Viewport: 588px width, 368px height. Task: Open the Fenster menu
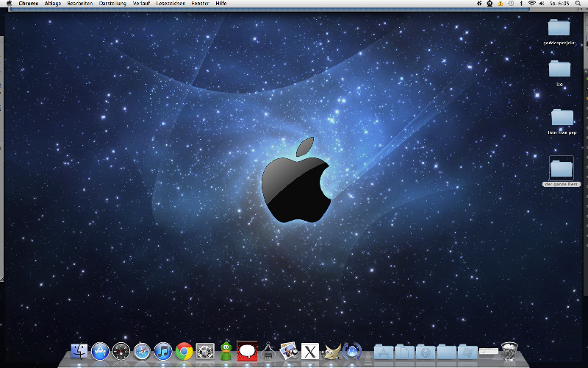(x=200, y=4)
